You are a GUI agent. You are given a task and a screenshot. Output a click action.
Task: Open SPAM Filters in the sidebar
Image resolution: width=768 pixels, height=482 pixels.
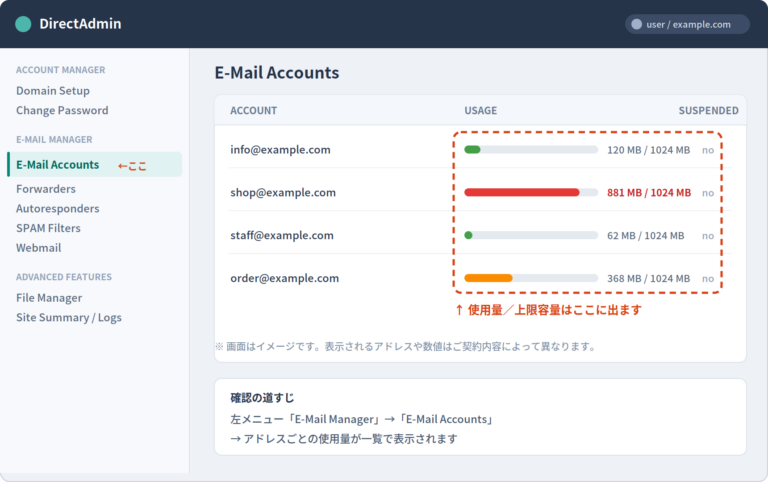coord(48,228)
